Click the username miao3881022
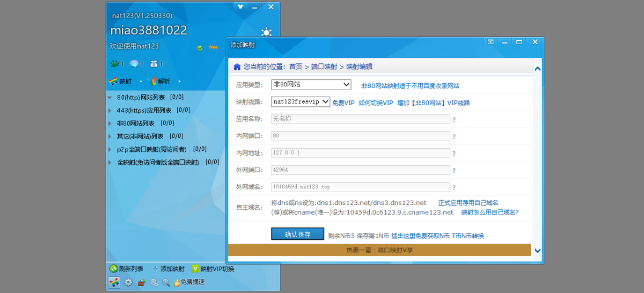Image resolution: width=644 pixels, height=293 pixels. tap(149, 30)
